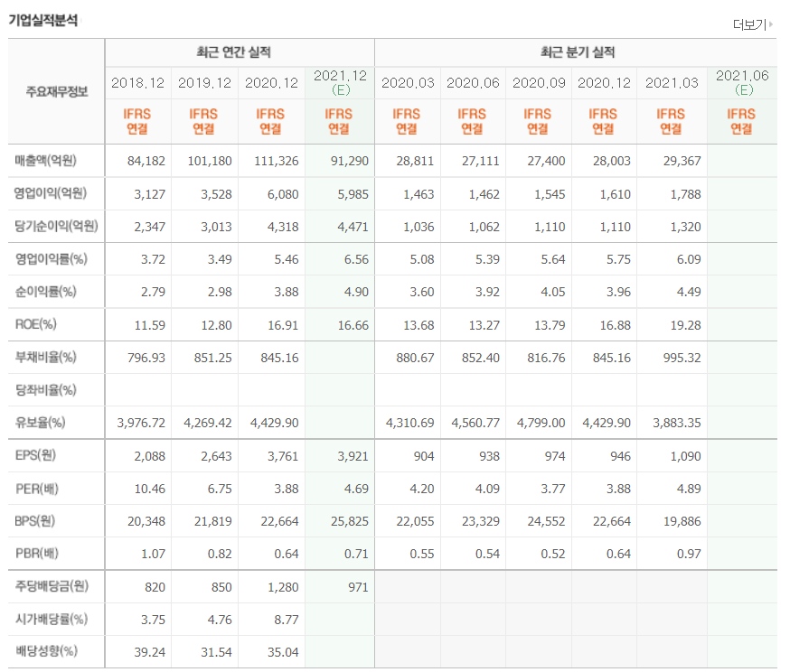Click the 0.97 PBR value
Screen dimensions: 790x672
pyautogui.click(x=689, y=555)
